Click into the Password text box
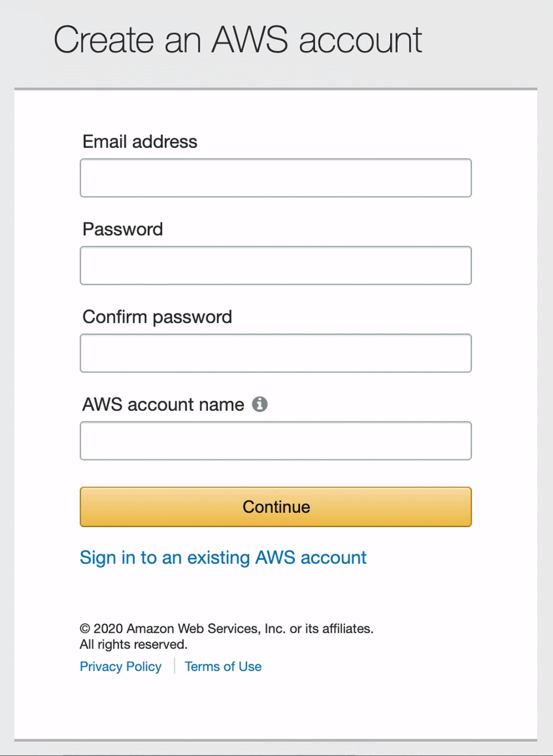553x756 pixels. [x=275, y=266]
